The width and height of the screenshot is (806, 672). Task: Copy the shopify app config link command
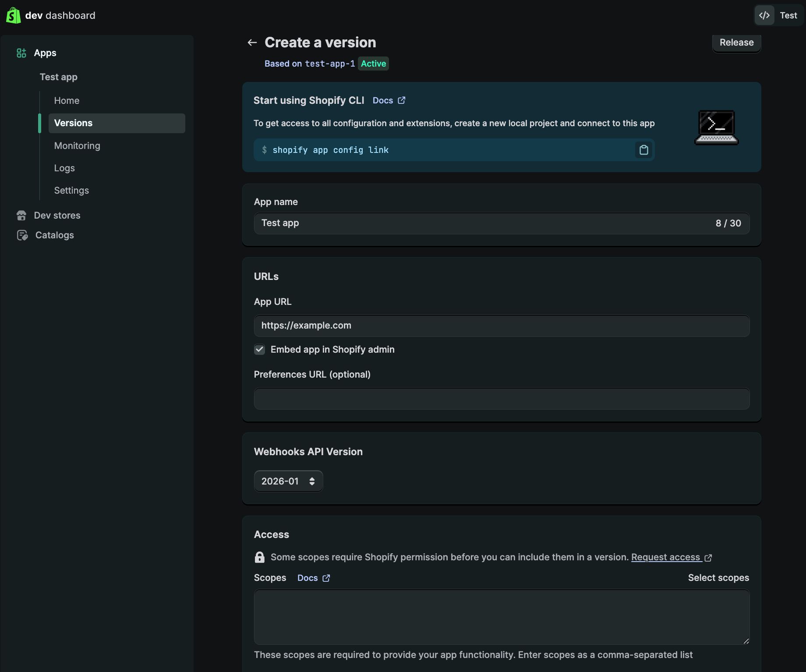click(x=643, y=150)
